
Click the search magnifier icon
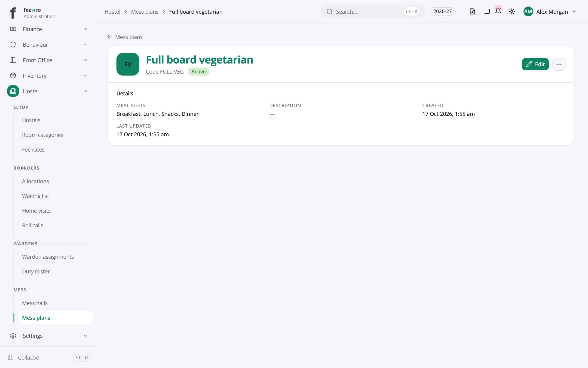point(329,11)
